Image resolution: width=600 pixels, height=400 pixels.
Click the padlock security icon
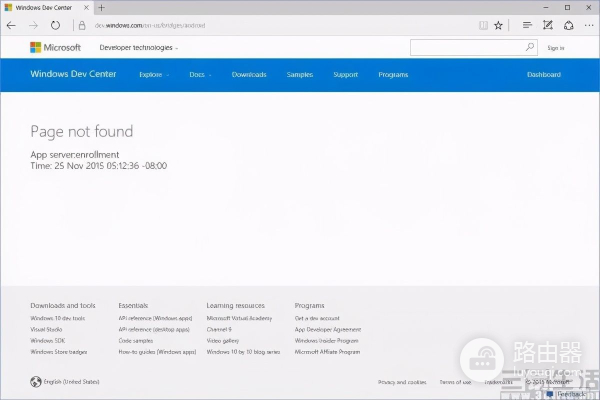[x=82, y=26]
